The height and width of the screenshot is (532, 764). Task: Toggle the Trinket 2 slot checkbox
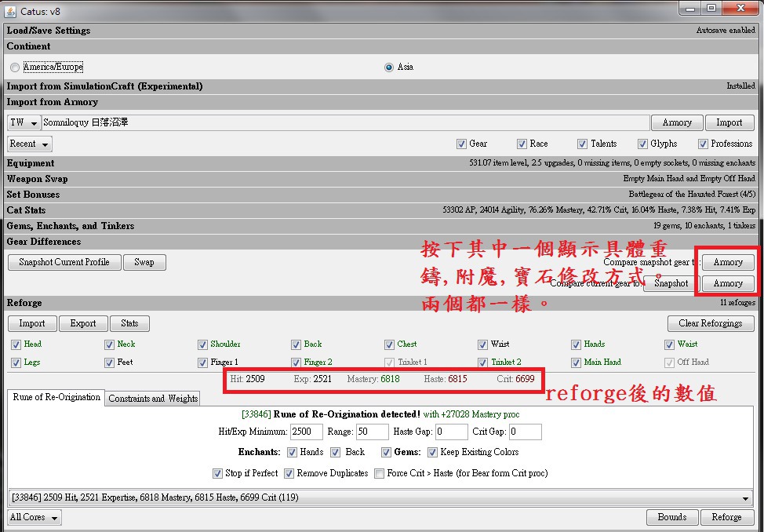point(482,363)
